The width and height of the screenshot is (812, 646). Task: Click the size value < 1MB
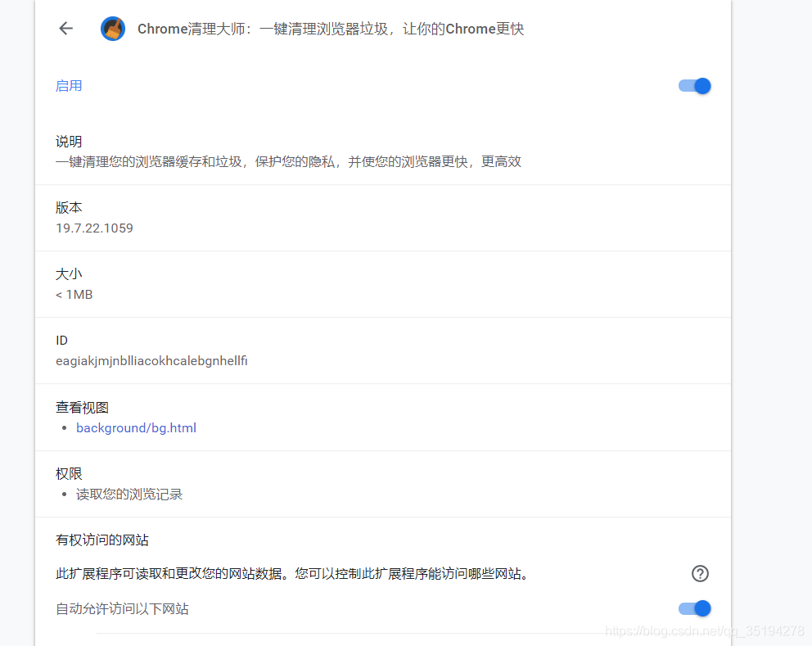coord(74,294)
